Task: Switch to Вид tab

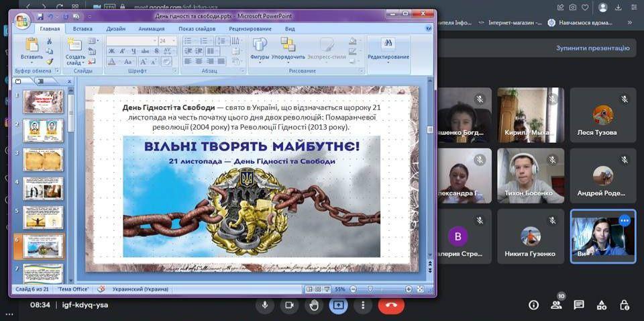Action: (290, 29)
